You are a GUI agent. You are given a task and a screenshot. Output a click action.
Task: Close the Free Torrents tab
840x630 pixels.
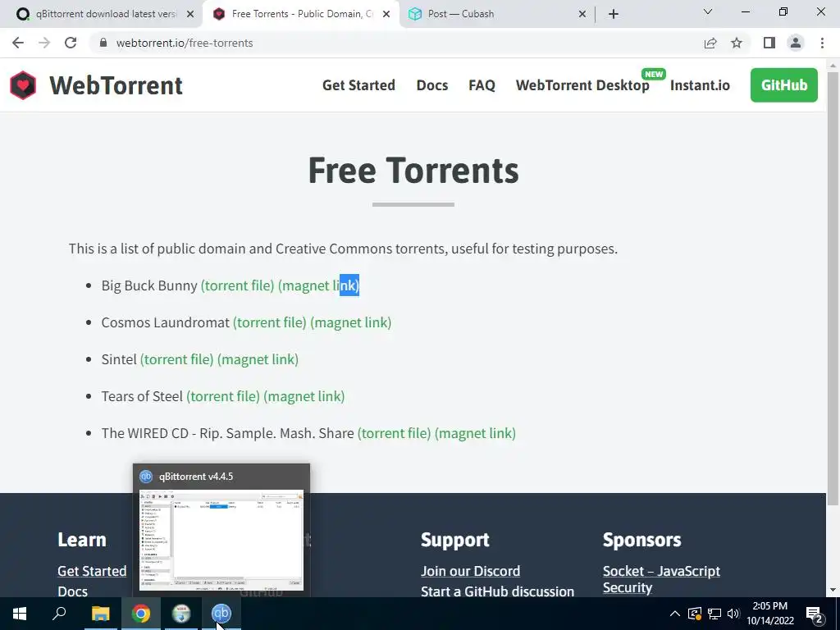[386, 14]
